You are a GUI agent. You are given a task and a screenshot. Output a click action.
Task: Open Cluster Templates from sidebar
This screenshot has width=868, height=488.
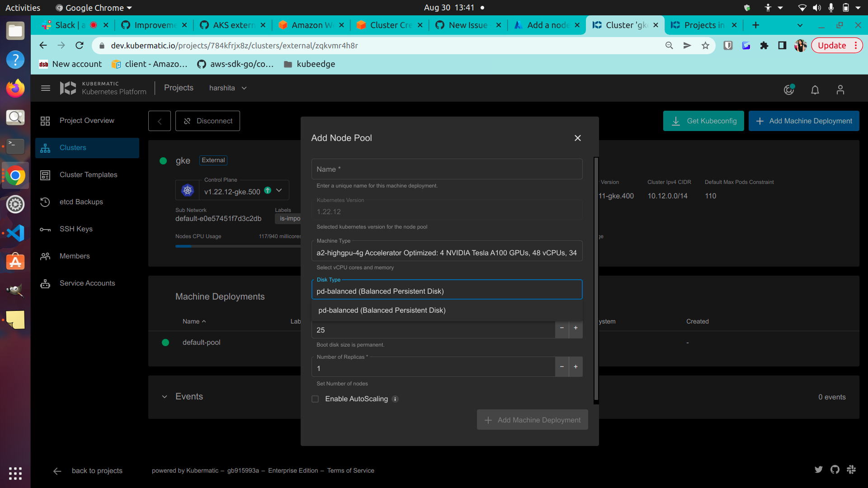[x=88, y=175]
